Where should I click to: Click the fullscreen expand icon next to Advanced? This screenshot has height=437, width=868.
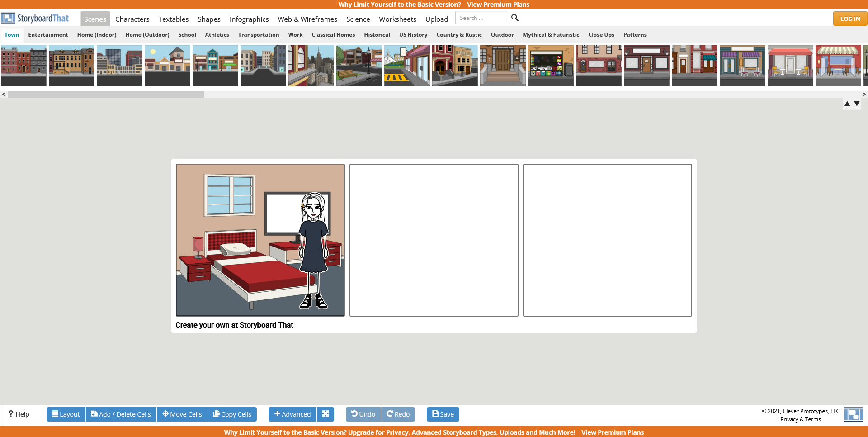(x=325, y=414)
